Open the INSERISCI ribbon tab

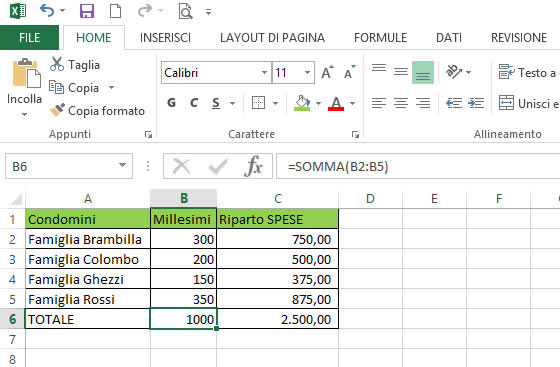[165, 38]
